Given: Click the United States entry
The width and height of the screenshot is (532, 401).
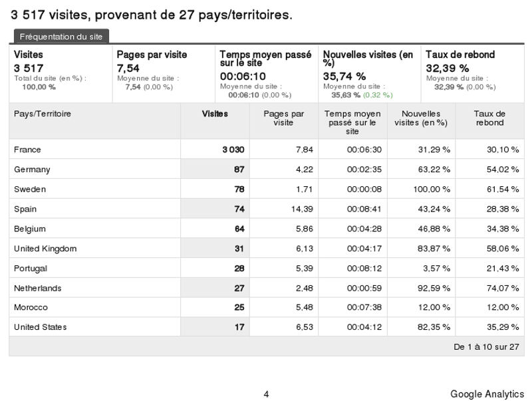Looking at the screenshot, I should [x=40, y=327].
